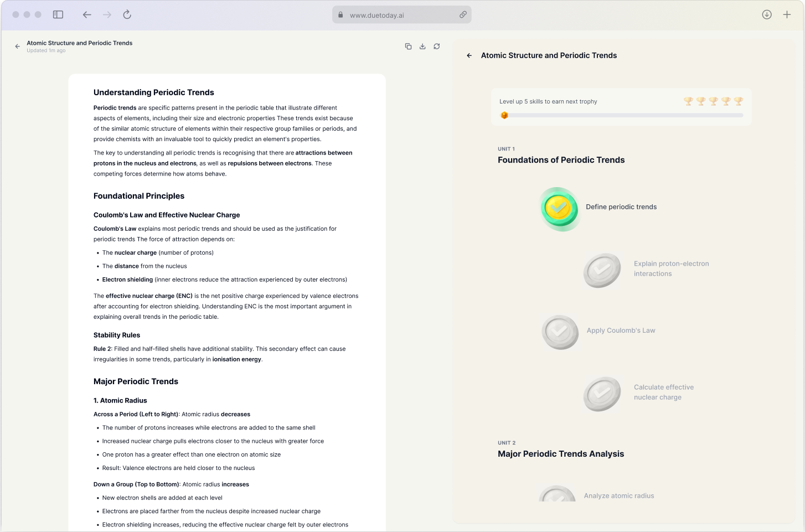The width and height of the screenshot is (805, 532).
Task: Go back using arrow beside document title
Action: click(x=18, y=47)
